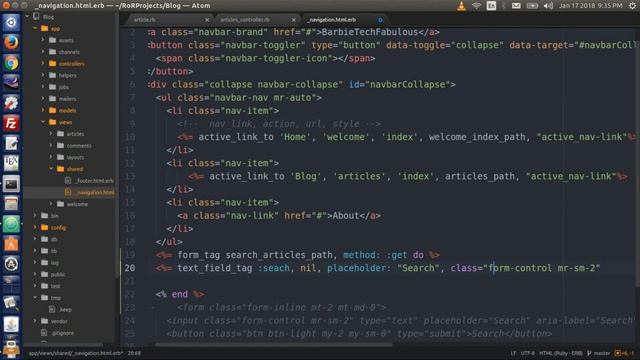Click the cursor position 20:68 indicator
Viewport: 640px width, 360px height.
click(134, 353)
